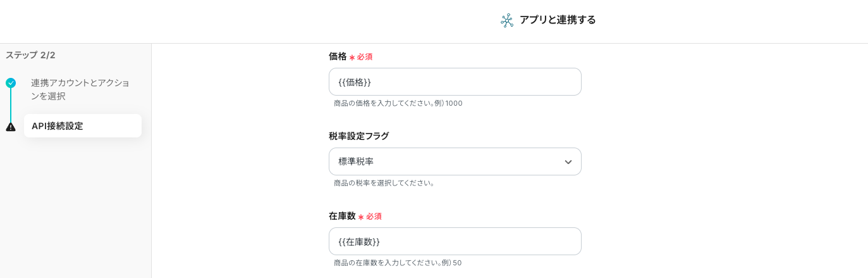Go to 連携アカウントとアクションを選択 step
Image resolution: width=868 pixels, height=278 pixels.
(x=80, y=89)
